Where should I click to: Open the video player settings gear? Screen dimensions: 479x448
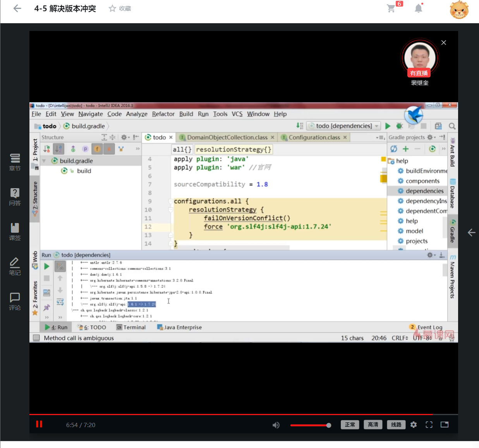point(414,425)
